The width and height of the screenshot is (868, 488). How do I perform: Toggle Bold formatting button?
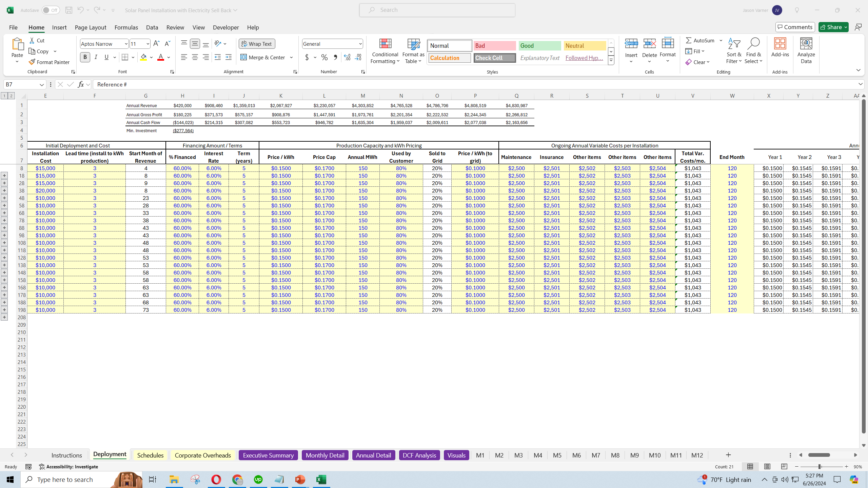click(85, 57)
